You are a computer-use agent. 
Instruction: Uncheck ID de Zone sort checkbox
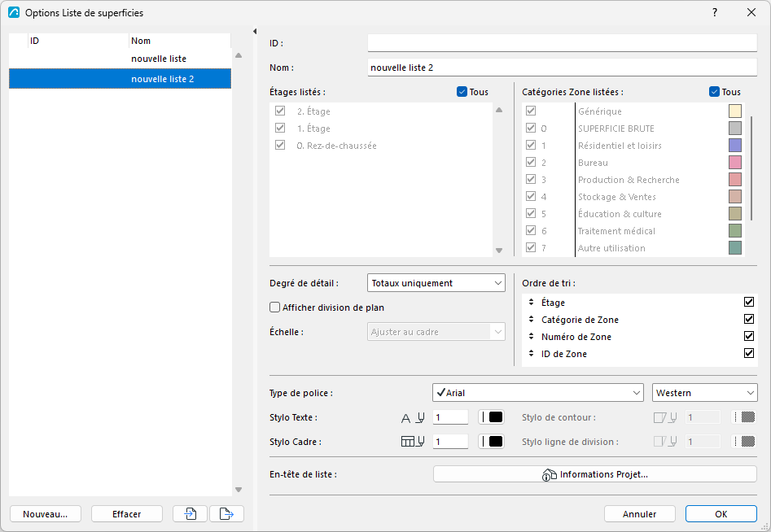tap(749, 353)
